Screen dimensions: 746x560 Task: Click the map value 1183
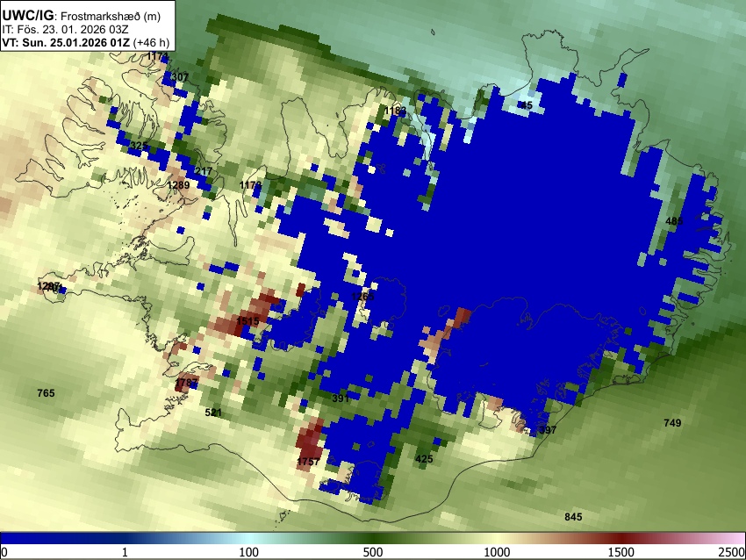tap(395, 111)
